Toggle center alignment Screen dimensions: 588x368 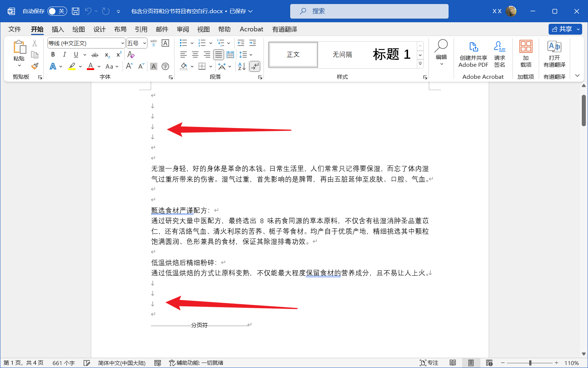pos(195,55)
